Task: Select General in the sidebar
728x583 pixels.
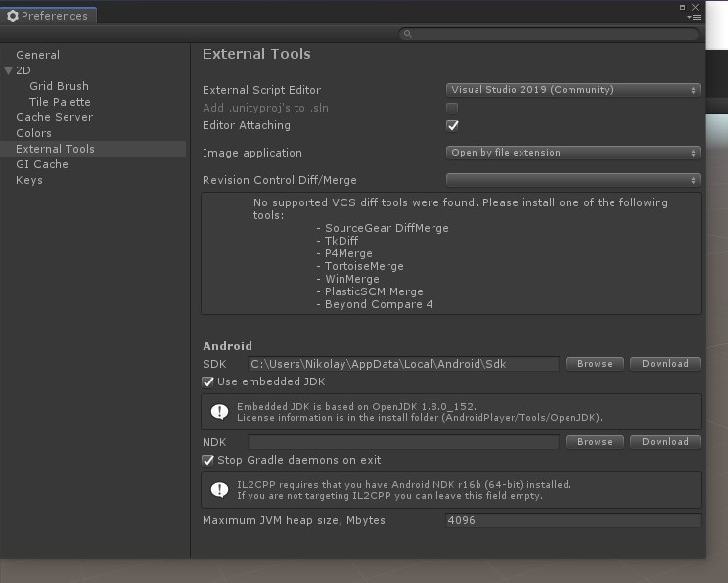Action: pos(37,55)
